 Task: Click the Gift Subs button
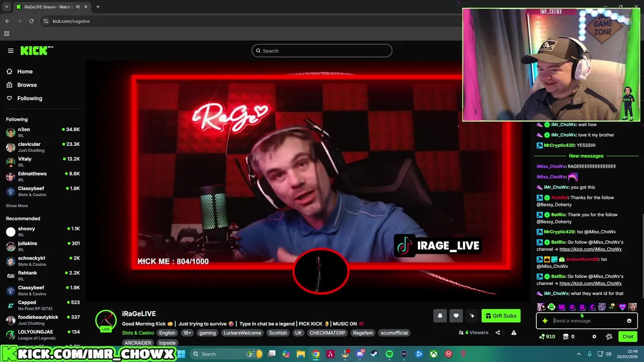tap(501, 316)
